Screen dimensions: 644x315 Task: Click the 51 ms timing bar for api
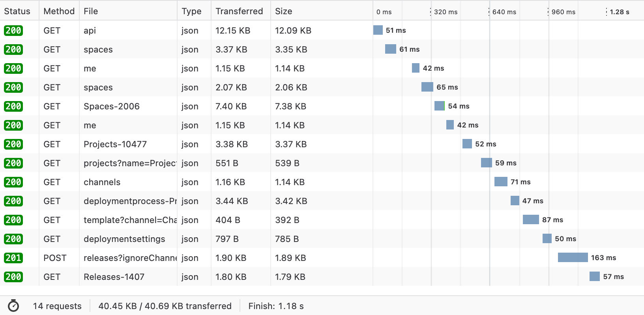(378, 30)
